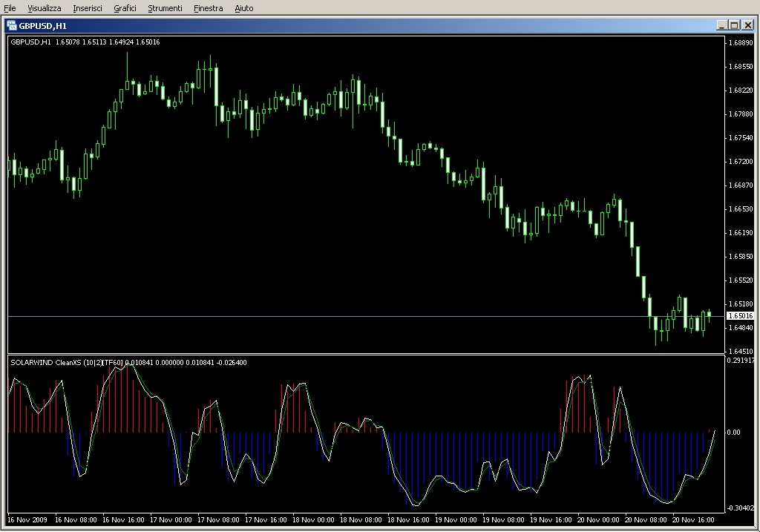Click time axis label 17 Nov 00:00
This screenshot has height=532, width=760.
click(171, 520)
